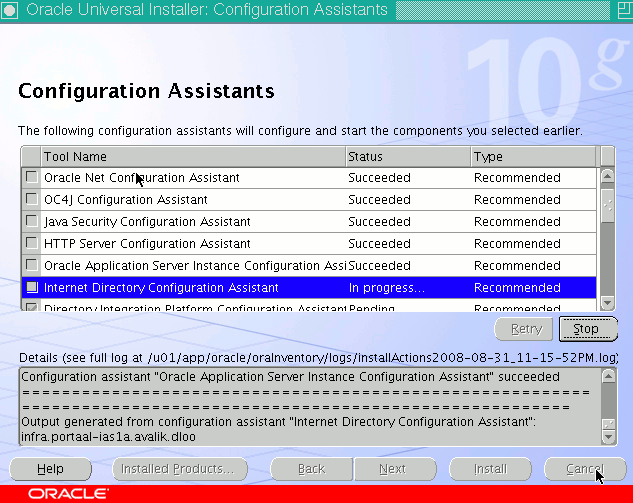
Task: Tick the Oracle Net Configuration Assistant checkbox
Action: (31, 177)
